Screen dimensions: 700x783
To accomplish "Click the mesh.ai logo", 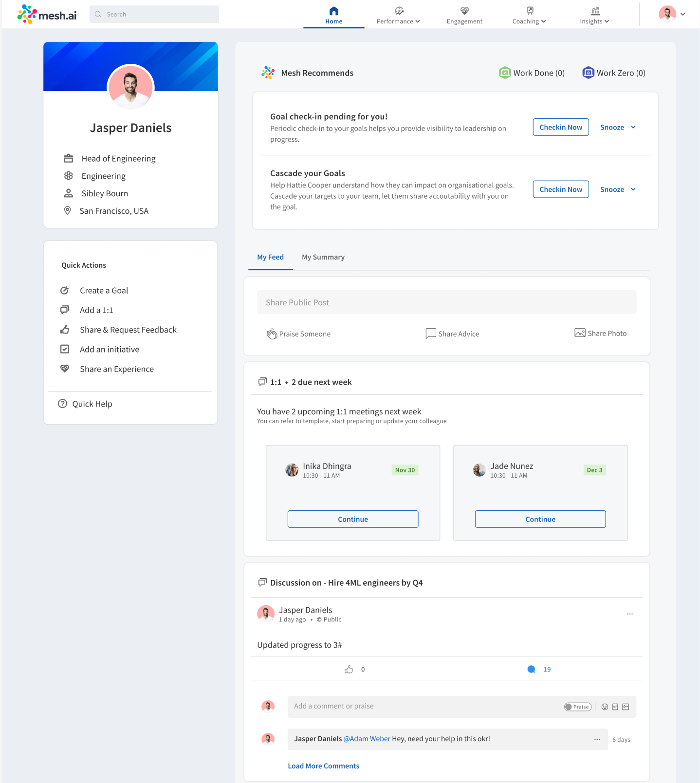I will coord(47,15).
